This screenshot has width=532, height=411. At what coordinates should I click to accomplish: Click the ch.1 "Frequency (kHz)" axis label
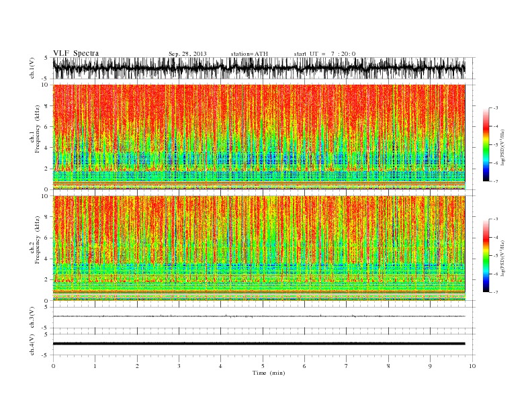[38, 129]
